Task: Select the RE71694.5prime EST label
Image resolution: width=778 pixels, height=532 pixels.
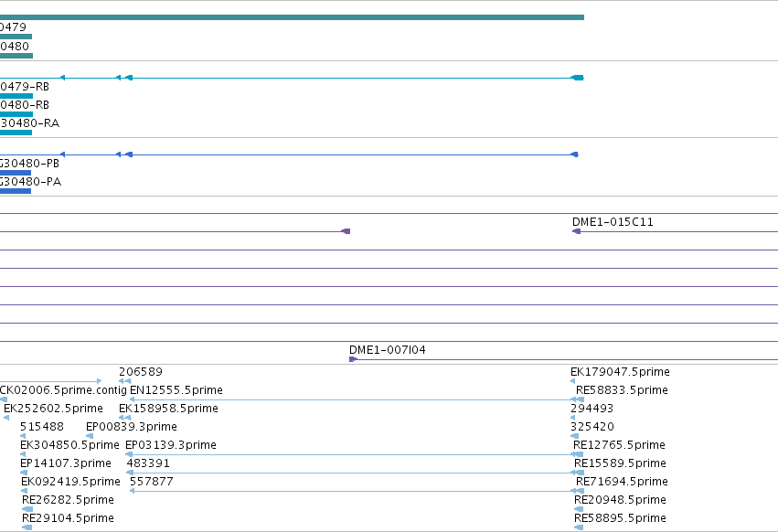Action: [622, 482]
